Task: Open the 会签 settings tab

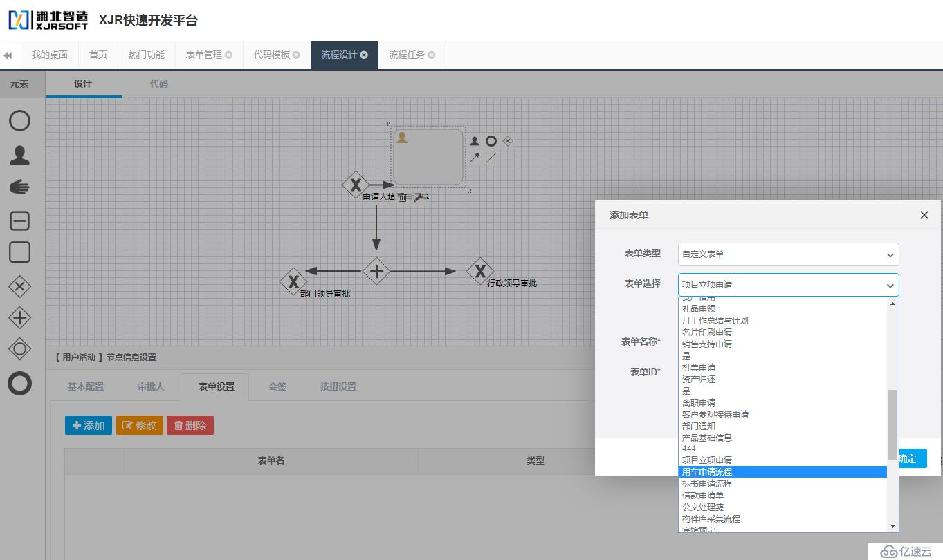Action: pos(277,387)
